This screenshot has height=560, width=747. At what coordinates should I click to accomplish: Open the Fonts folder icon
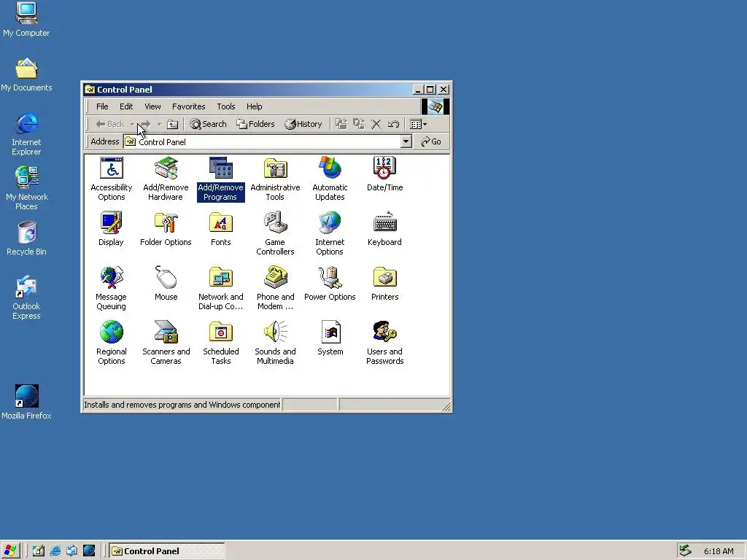pyautogui.click(x=220, y=230)
